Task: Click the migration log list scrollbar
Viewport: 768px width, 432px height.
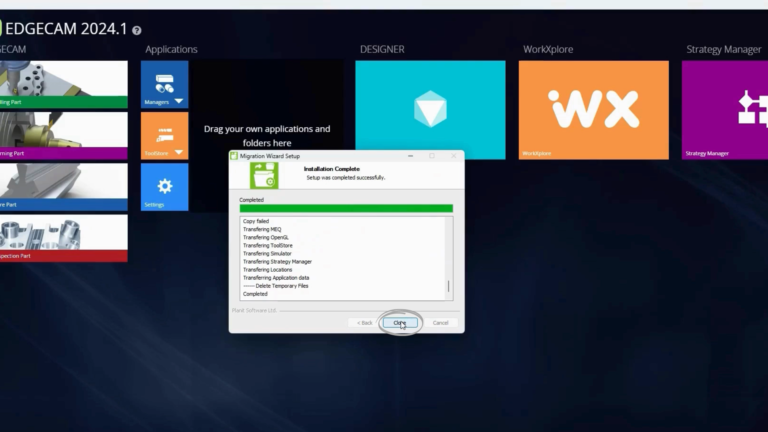Action: coord(448,286)
